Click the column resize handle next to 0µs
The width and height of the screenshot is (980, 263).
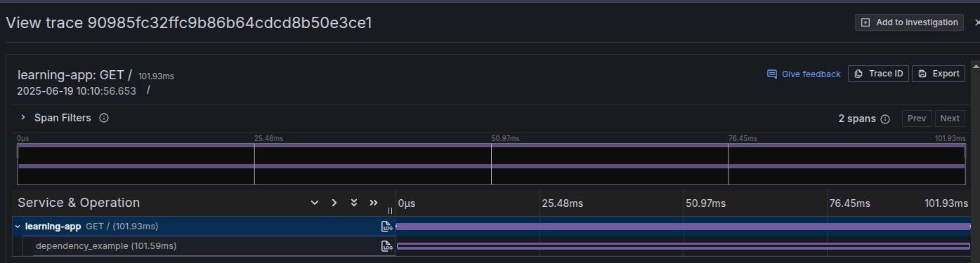point(390,210)
